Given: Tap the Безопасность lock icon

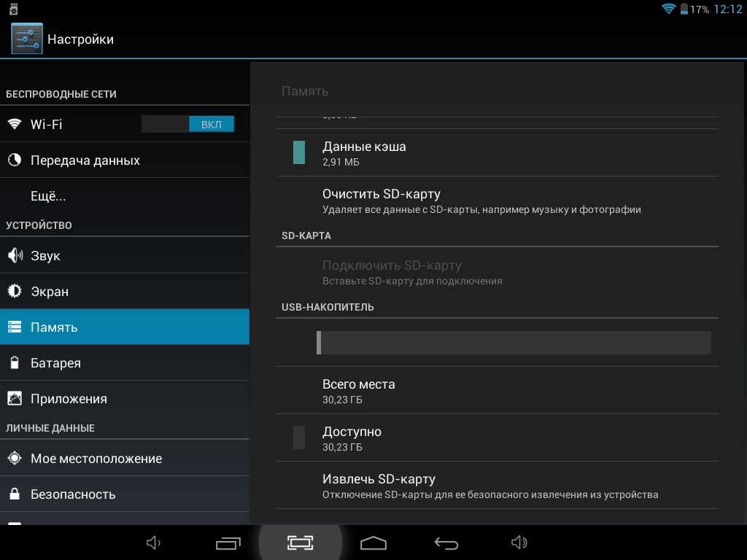Looking at the screenshot, I should click(x=15, y=494).
